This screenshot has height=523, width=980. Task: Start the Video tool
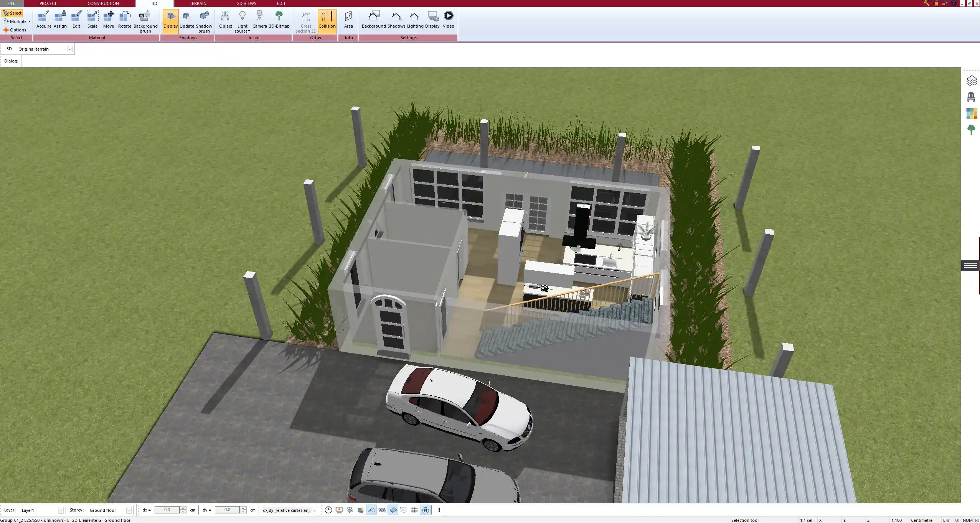point(449,20)
